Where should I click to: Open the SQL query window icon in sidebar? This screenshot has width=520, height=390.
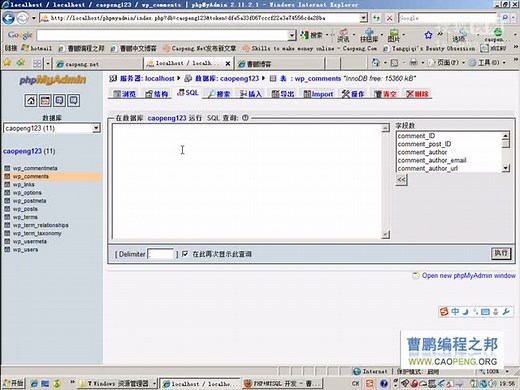(45, 100)
